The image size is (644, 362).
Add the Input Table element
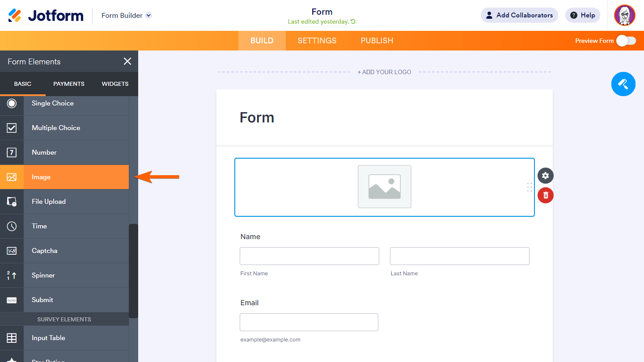64,338
